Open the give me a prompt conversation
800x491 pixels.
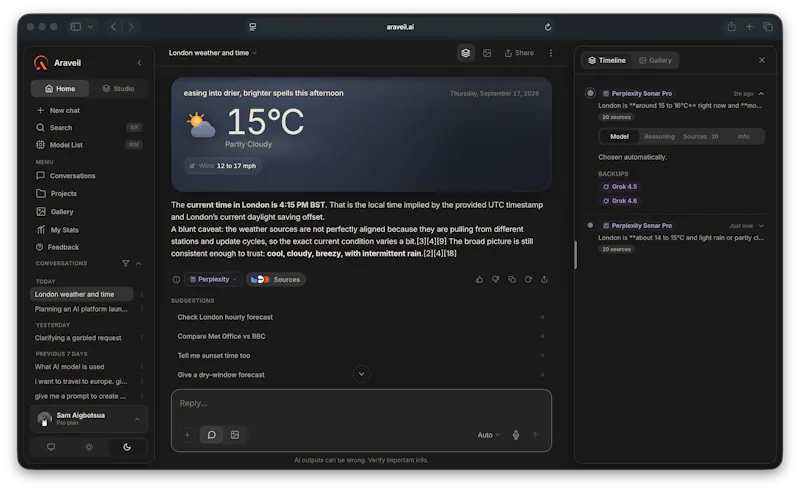click(82, 396)
